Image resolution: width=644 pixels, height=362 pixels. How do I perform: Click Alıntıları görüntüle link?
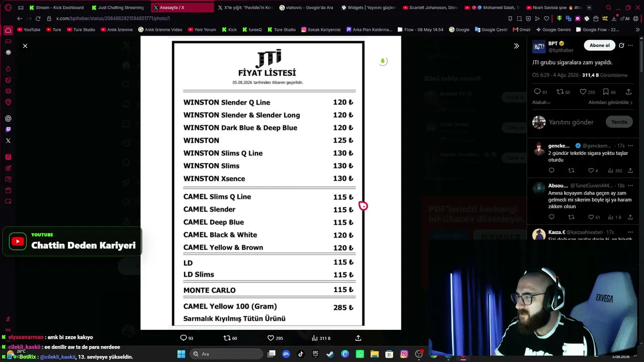point(610,103)
